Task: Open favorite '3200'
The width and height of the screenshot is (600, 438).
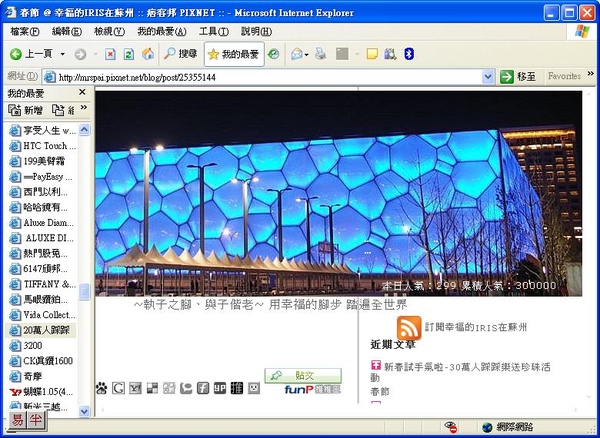Action: [x=26, y=345]
